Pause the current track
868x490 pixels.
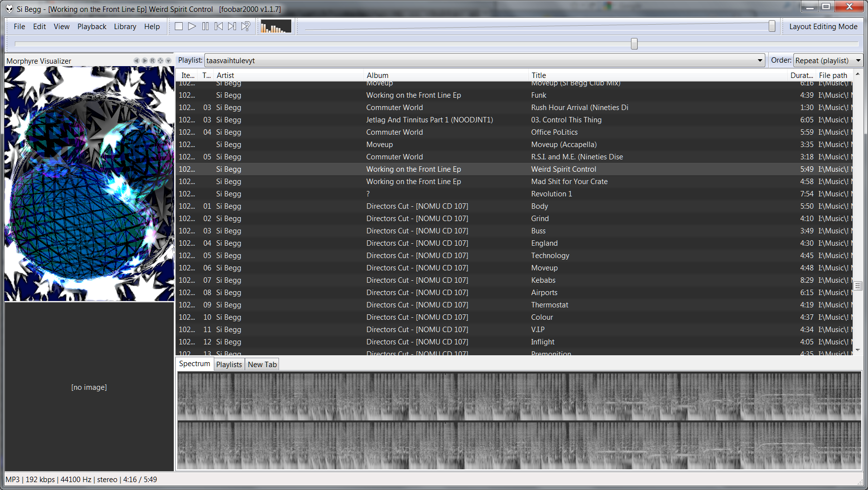tap(205, 27)
